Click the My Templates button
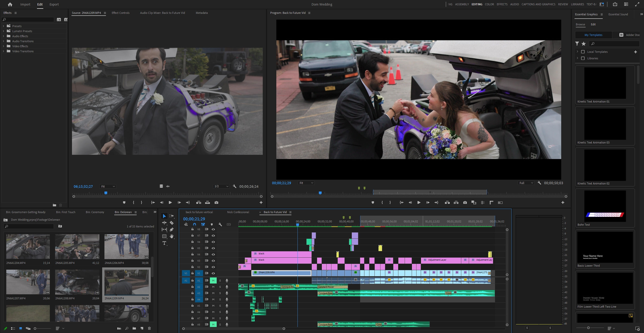Image resolution: width=644 pixels, height=333 pixels. pos(593,35)
